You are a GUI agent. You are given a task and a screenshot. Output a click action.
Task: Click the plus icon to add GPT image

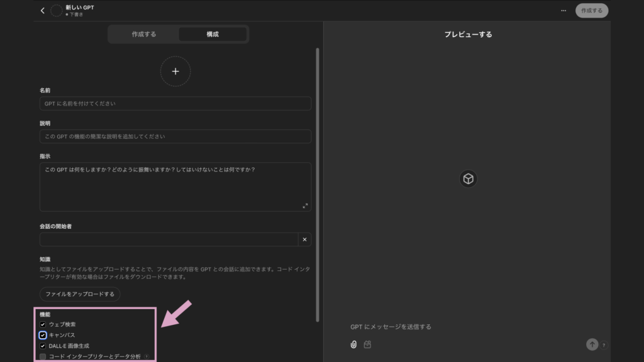click(175, 71)
